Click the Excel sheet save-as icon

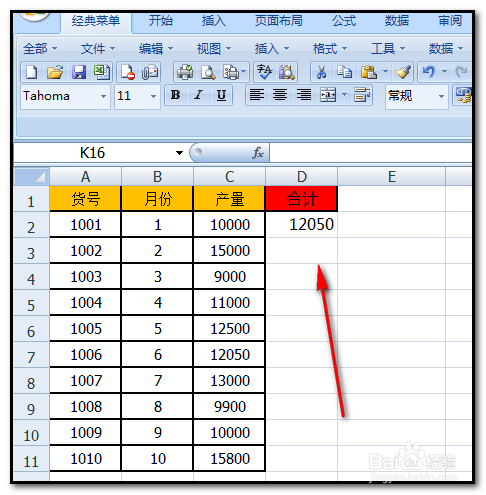click(102, 72)
